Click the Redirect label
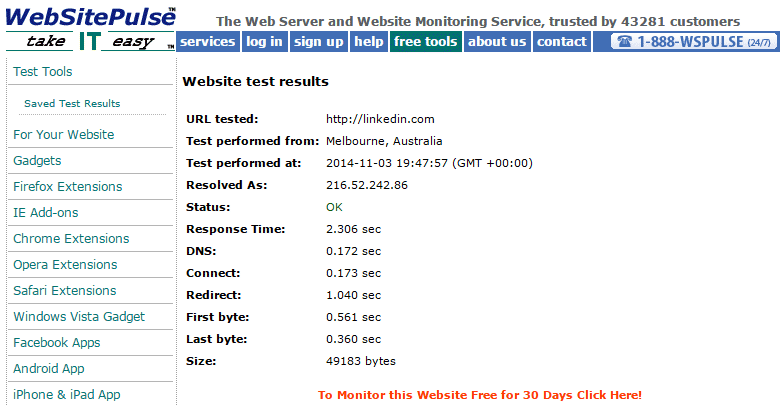The height and width of the screenshot is (405, 782). (x=213, y=295)
